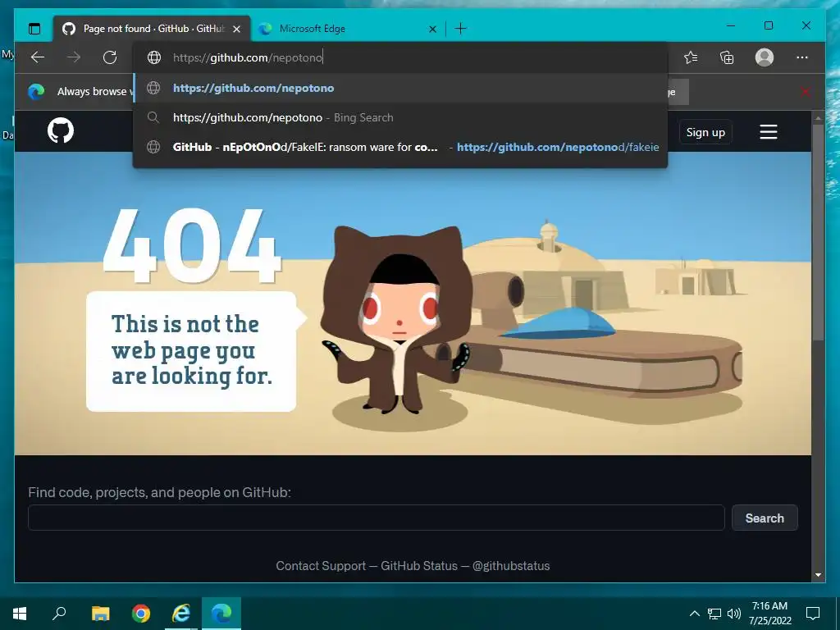Open the Edge profile avatar
This screenshot has height=630, width=840.
coord(765,57)
